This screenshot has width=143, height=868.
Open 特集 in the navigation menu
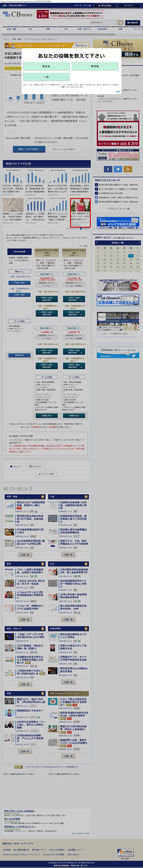coord(120,29)
